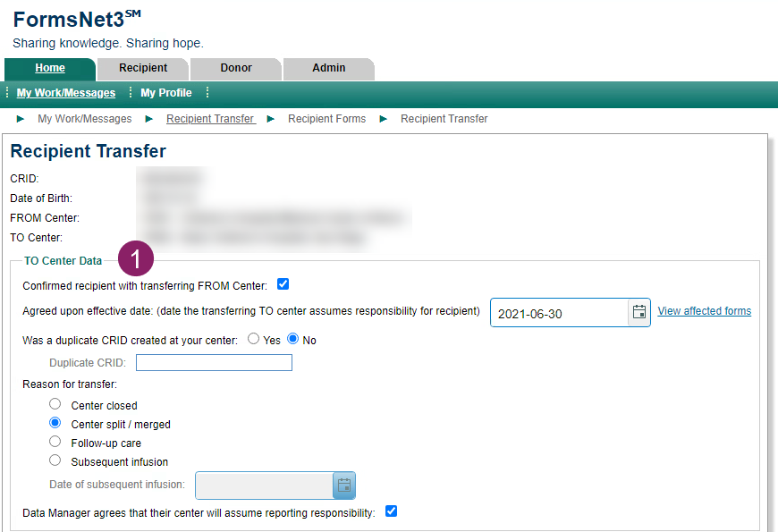Select Yes for duplicate CRID created
Image resolution: width=778 pixels, height=532 pixels.
point(253,339)
